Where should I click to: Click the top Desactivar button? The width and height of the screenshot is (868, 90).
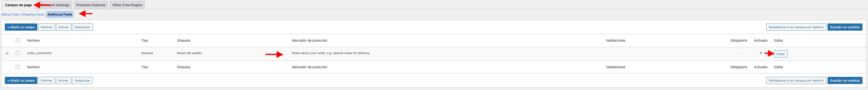pyautogui.click(x=82, y=27)
